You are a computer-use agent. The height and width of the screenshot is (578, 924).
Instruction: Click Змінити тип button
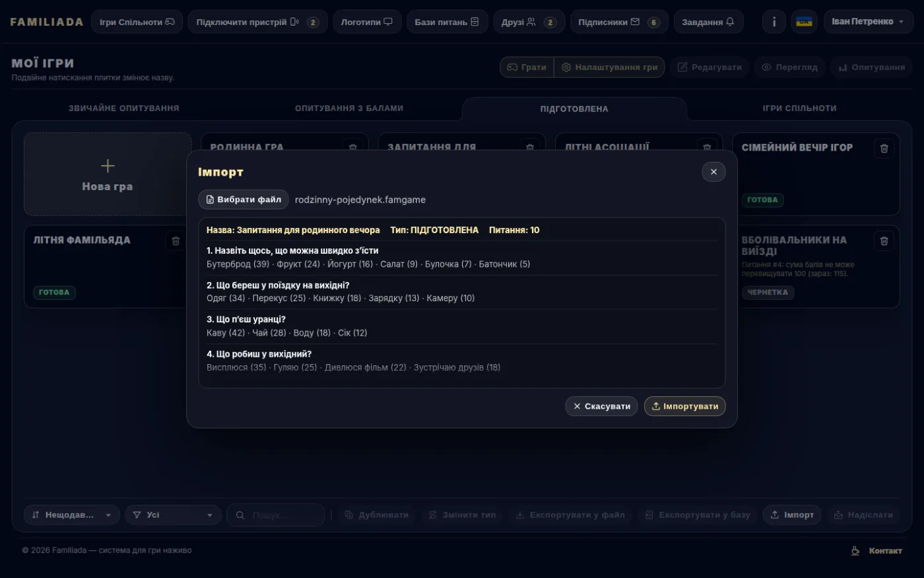pos(462,515)
